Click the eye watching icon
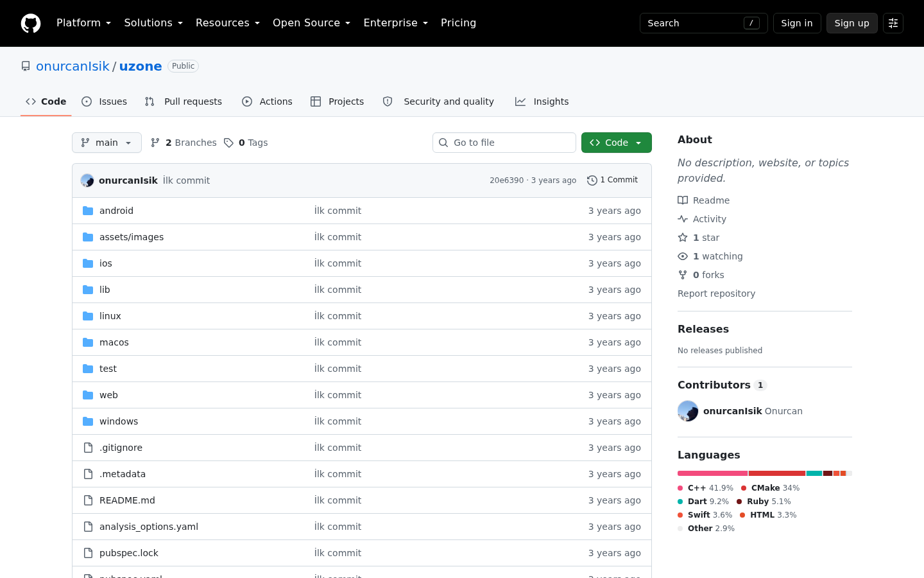This screenshot has width=924, height=578. (683, 256)
